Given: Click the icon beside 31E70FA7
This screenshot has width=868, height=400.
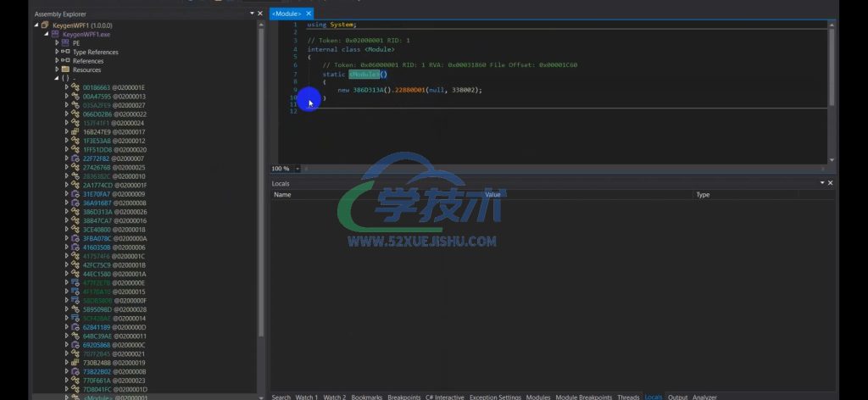Looking at the screenshot, I should [75, 194].
